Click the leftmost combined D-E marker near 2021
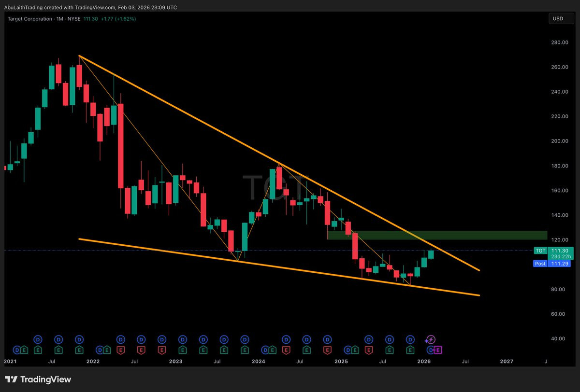This screenshot has height=392, width=580. (x=20, y=350)
